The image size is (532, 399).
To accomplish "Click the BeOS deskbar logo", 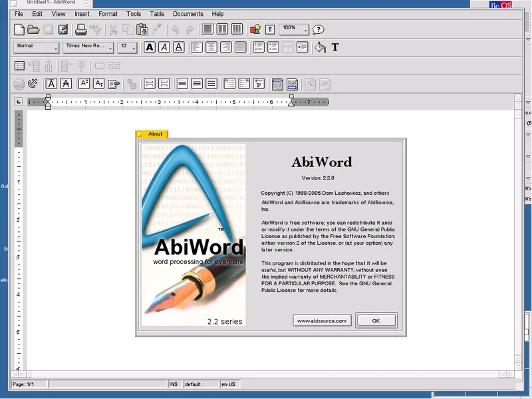I will pos(501,5).
